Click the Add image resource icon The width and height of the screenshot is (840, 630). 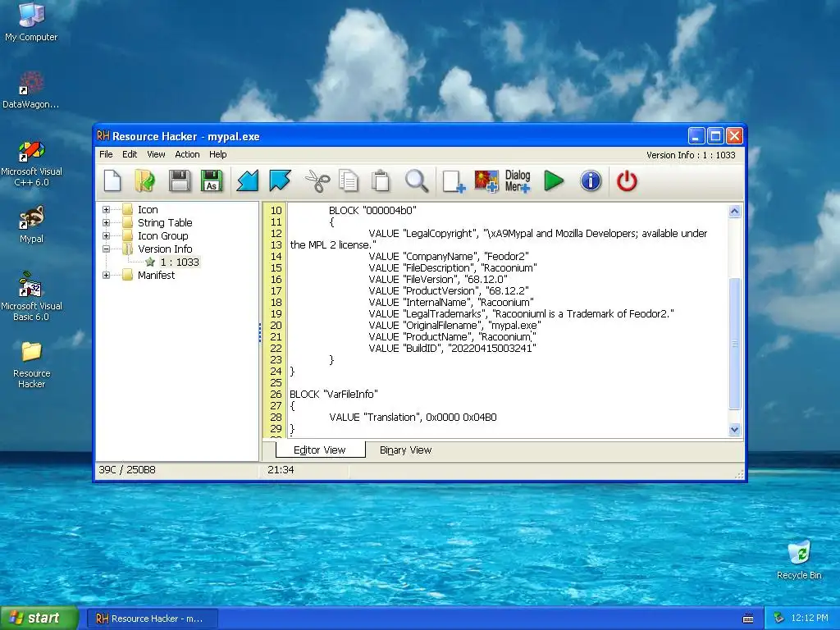click(486, 181)
